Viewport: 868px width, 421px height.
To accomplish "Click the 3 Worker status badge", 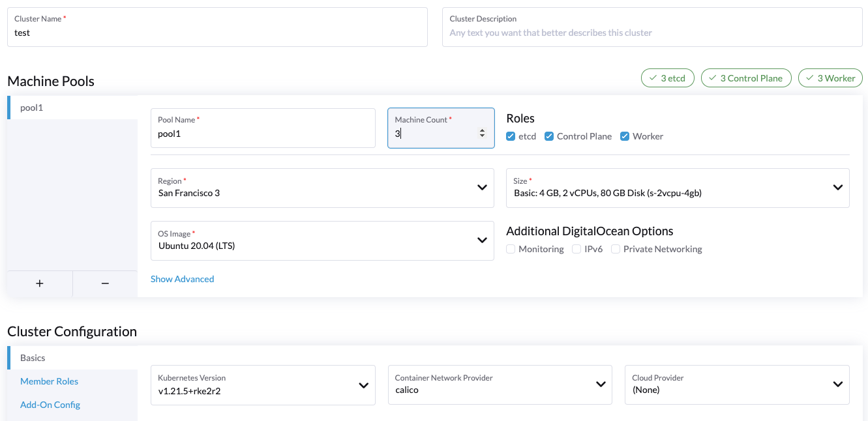I will 830,78.
